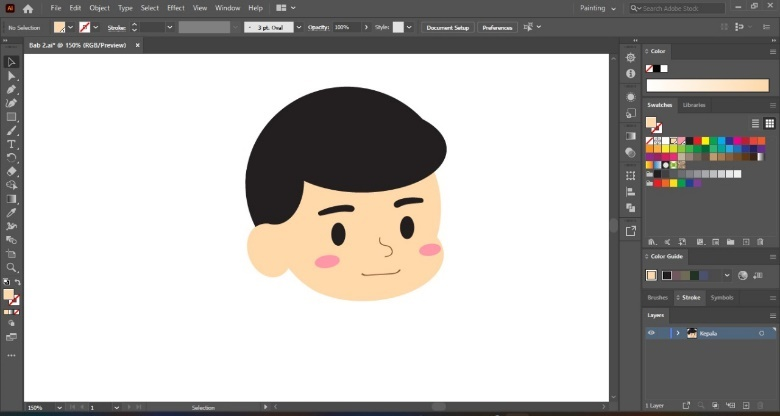Select the Rectangle tool
Screen dimensions: 780x416
point(11,117)
